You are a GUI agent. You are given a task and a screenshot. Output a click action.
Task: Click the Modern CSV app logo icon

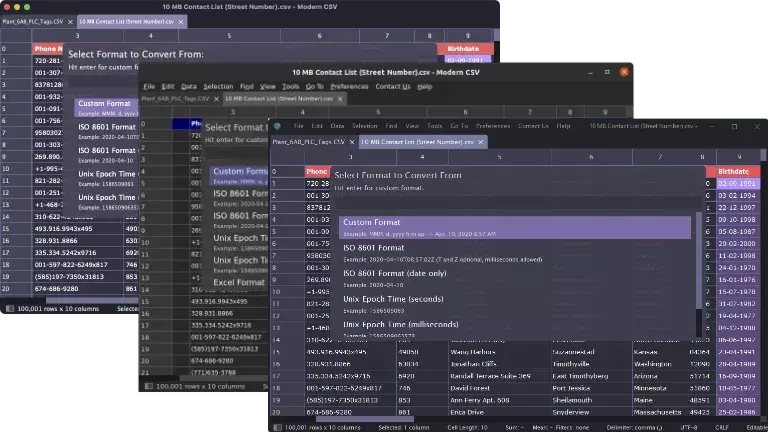[277, 126]
